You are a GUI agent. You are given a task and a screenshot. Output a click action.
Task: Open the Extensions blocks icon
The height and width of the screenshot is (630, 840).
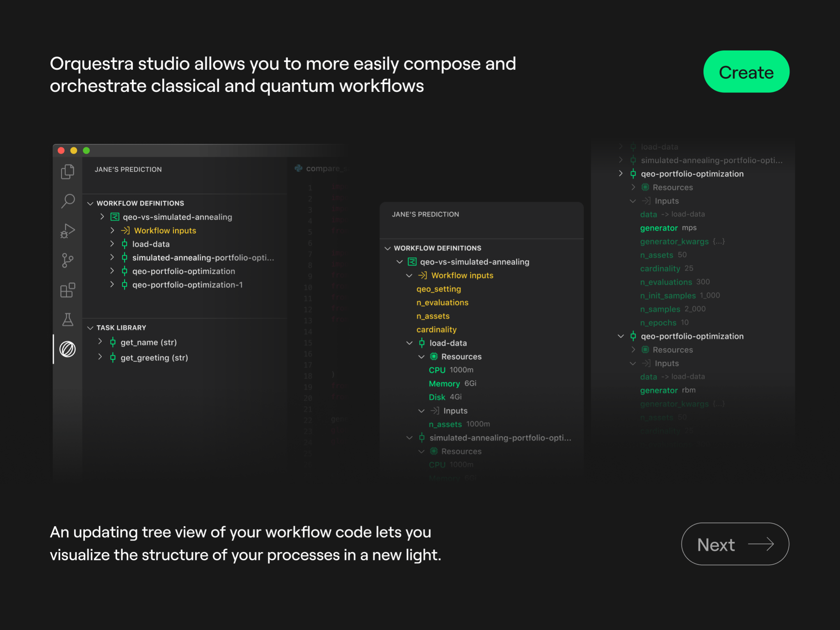[x=68, y=290]
